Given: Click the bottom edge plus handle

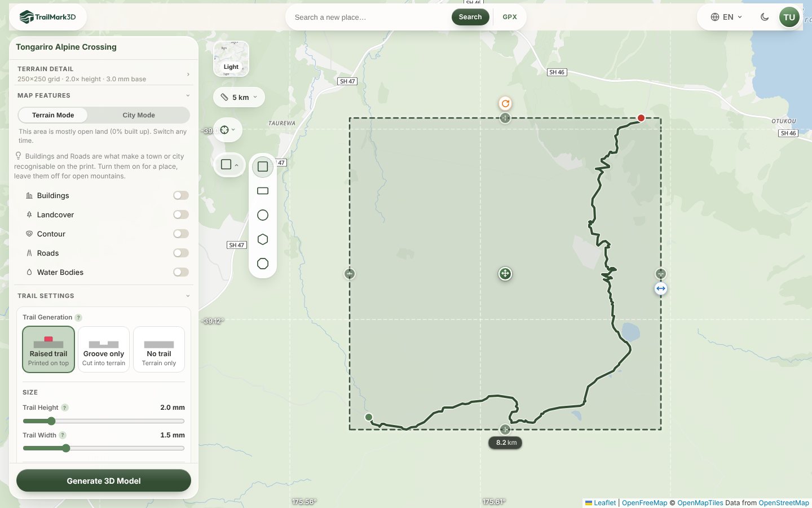Looking at the screenshot, I should coord(505,430).
